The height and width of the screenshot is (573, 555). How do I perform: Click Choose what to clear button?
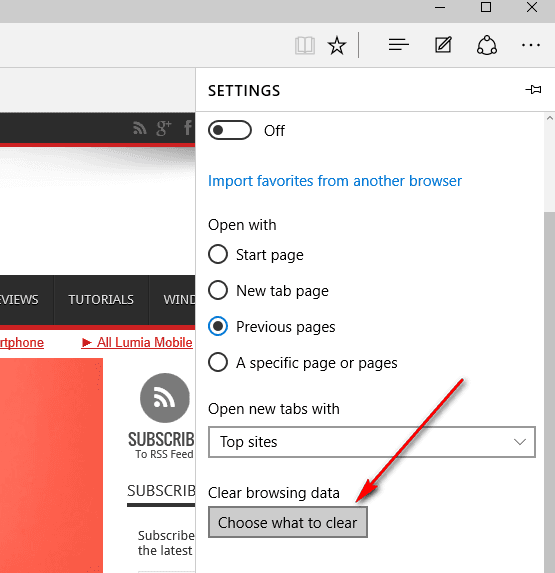[288, 522]
